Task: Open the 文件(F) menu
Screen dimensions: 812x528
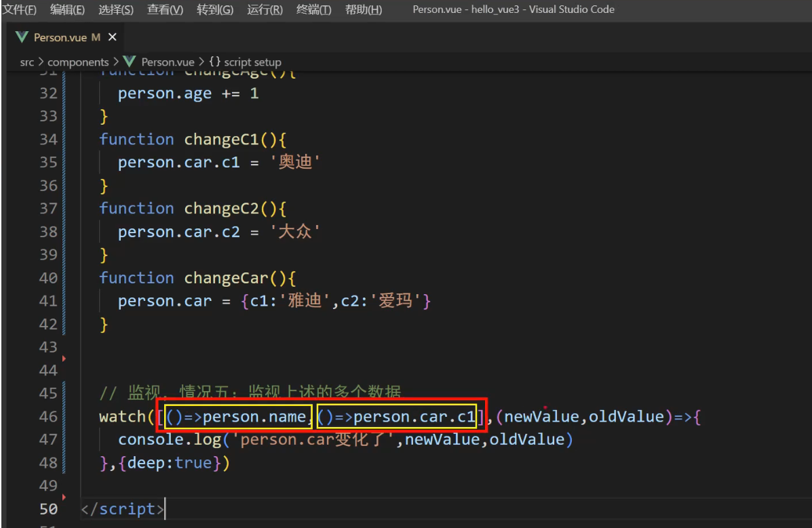Action: coord(20,9)
